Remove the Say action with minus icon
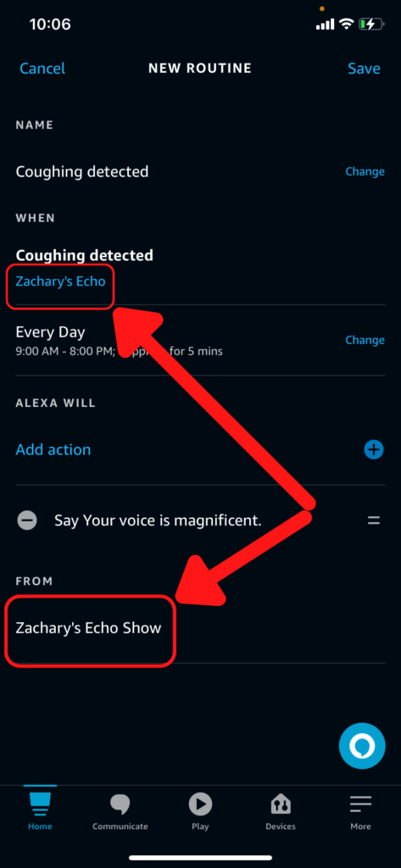The height and width of the screenshot is (868, 401). (27, 520)
